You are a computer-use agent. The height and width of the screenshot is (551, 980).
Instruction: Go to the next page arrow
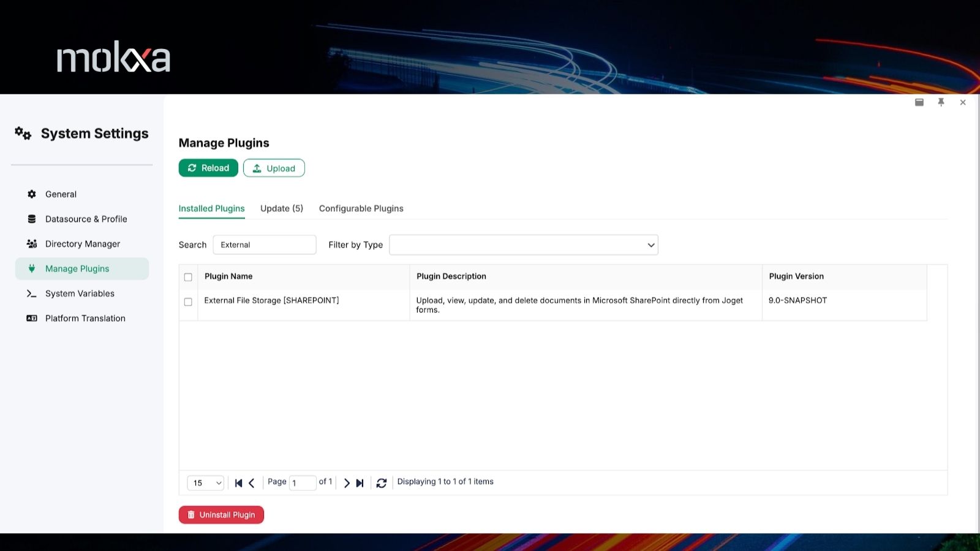347,483
